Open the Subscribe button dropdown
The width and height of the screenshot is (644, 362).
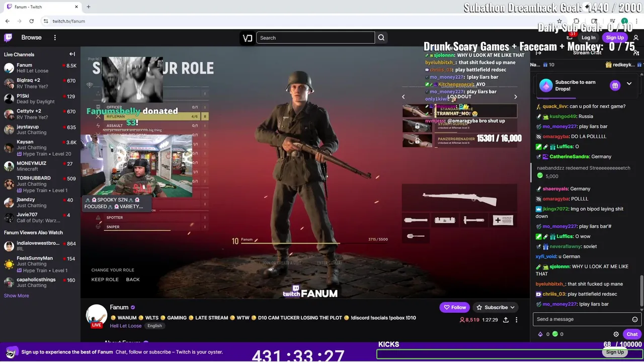(x=496, y=307)
